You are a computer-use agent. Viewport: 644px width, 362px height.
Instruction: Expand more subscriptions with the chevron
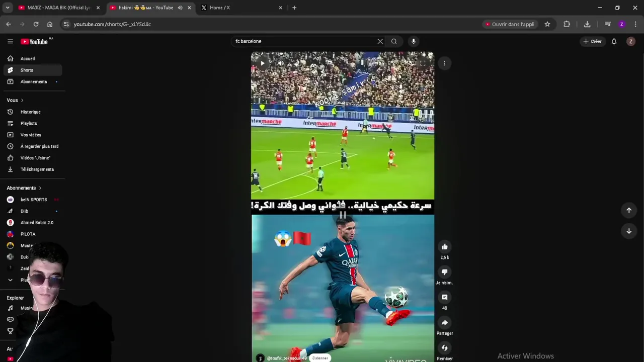tap(10, 280)
